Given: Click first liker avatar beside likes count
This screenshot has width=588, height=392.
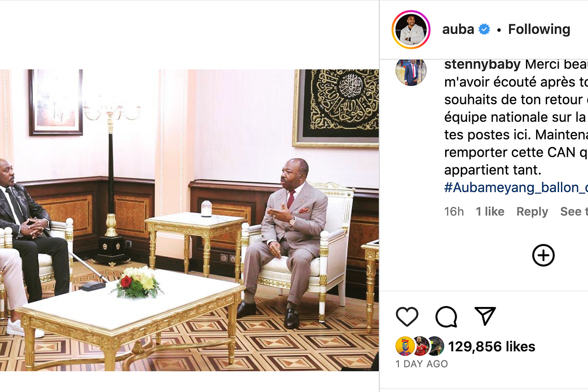Looking at the screenshot, I should click(x=405, y=346).
